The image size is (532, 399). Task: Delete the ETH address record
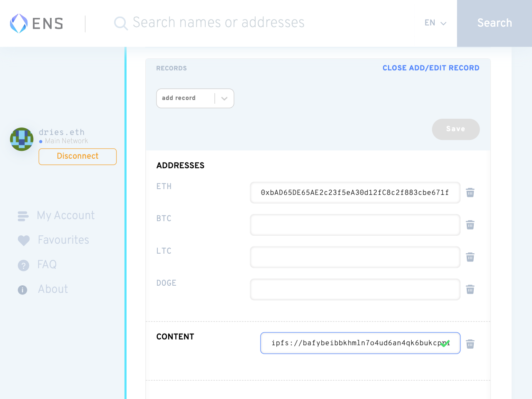tap(470, 192)
